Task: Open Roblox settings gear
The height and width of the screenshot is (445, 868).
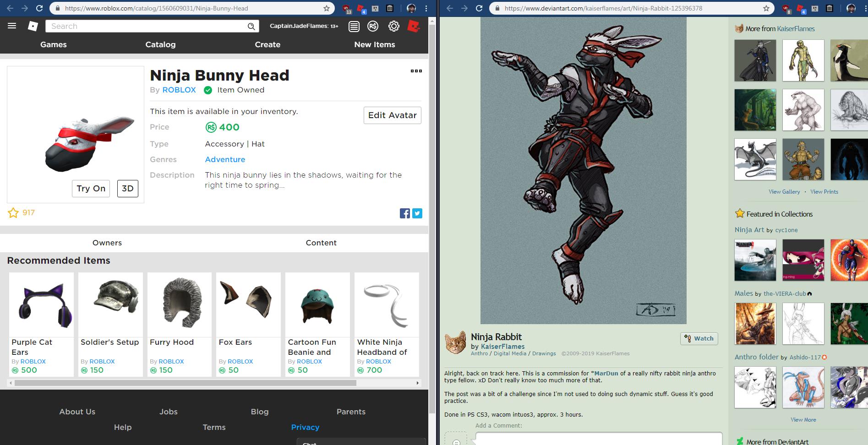Action: click(x=393, y=27)
